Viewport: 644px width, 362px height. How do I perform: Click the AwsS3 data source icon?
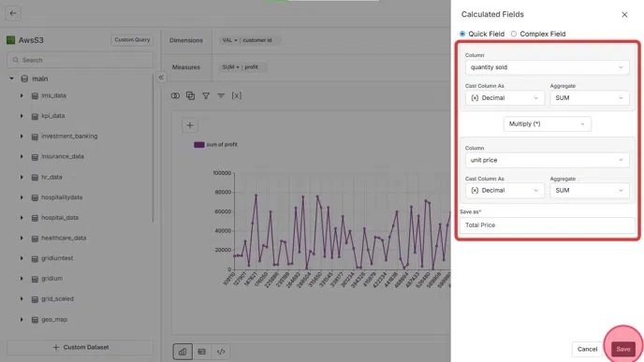click(x=10, y=40)
